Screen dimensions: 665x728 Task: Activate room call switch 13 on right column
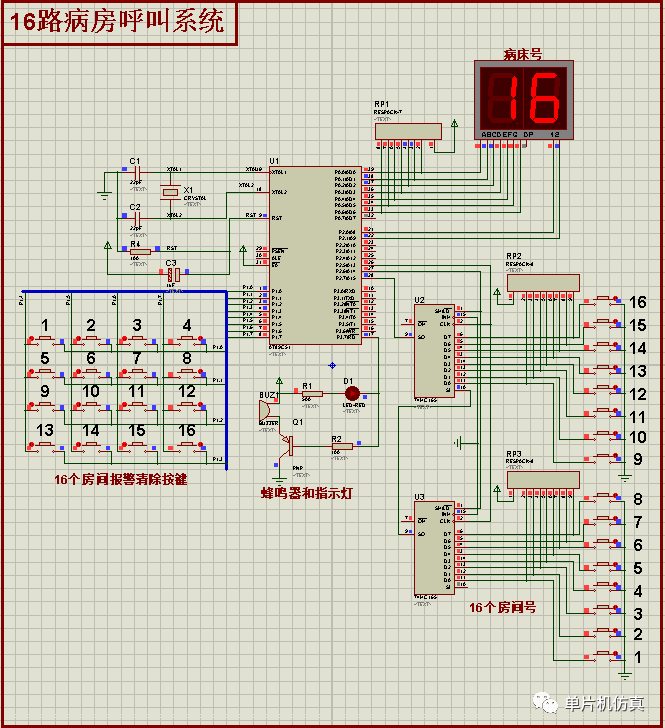603,369
